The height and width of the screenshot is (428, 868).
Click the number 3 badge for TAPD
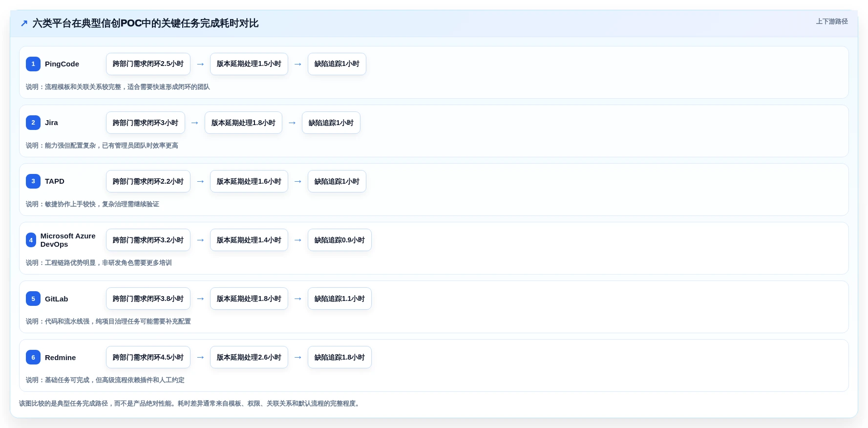pos(33,181)
